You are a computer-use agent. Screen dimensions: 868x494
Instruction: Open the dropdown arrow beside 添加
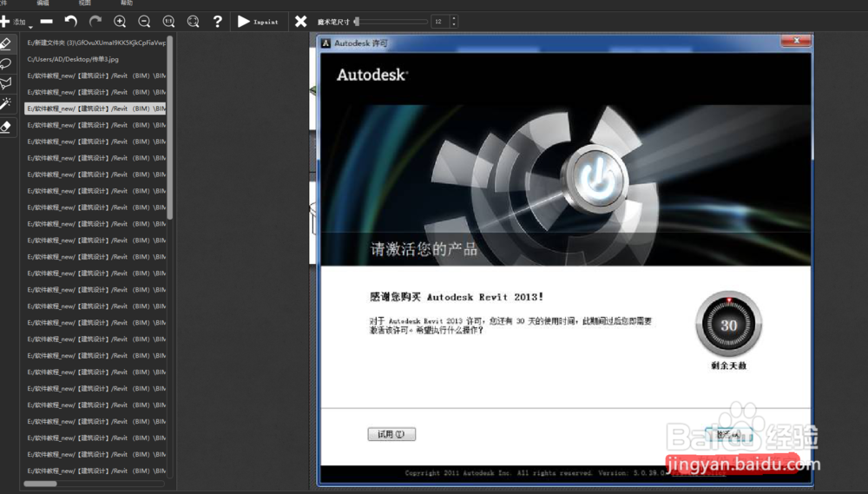coord(30,27)
